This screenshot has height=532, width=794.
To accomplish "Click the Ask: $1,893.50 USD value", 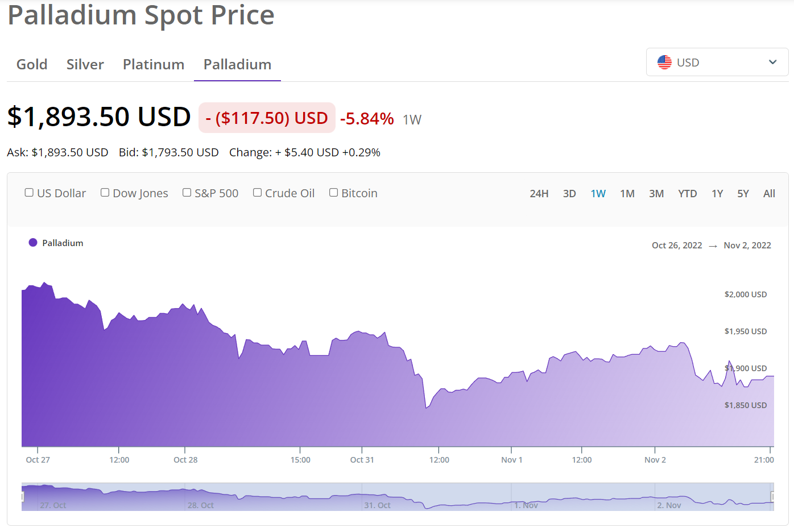I will point(57,152).
